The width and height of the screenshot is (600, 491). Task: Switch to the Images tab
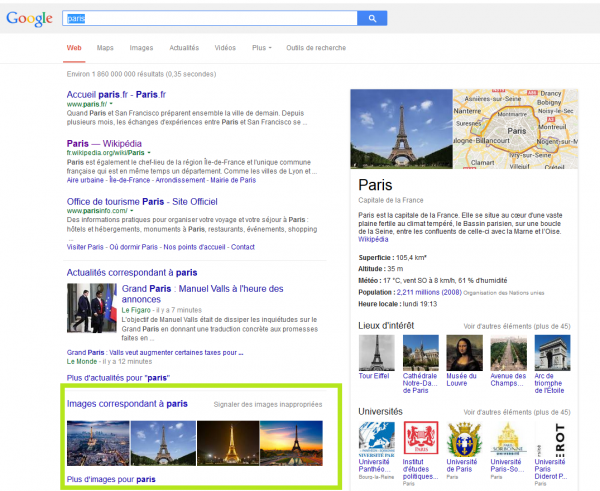click(141, 48)
